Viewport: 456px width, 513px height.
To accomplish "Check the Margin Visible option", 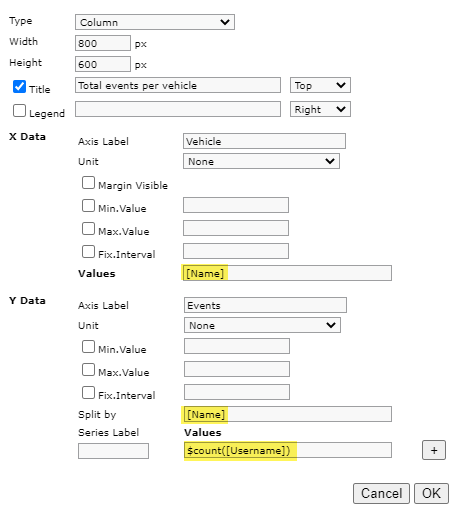I will point(88,183).
